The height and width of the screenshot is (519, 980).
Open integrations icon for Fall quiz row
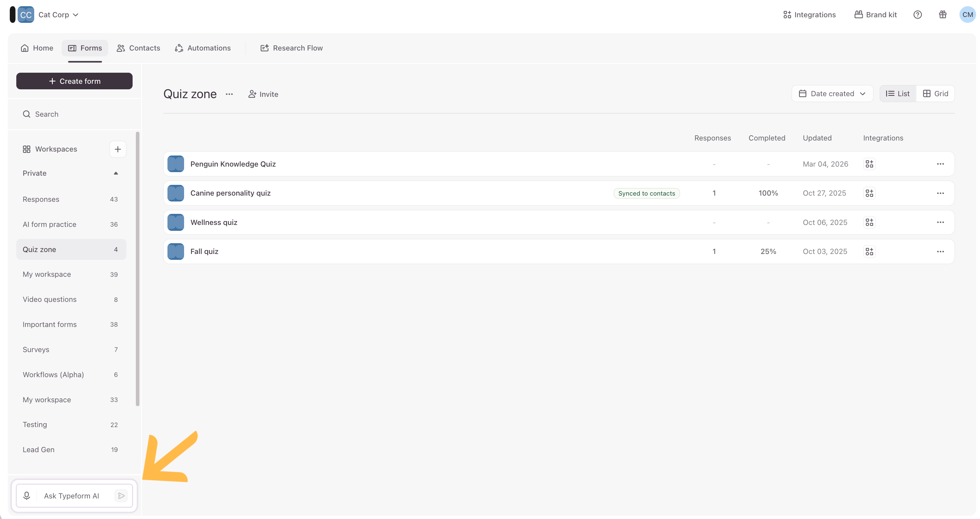tap(869, 251)
